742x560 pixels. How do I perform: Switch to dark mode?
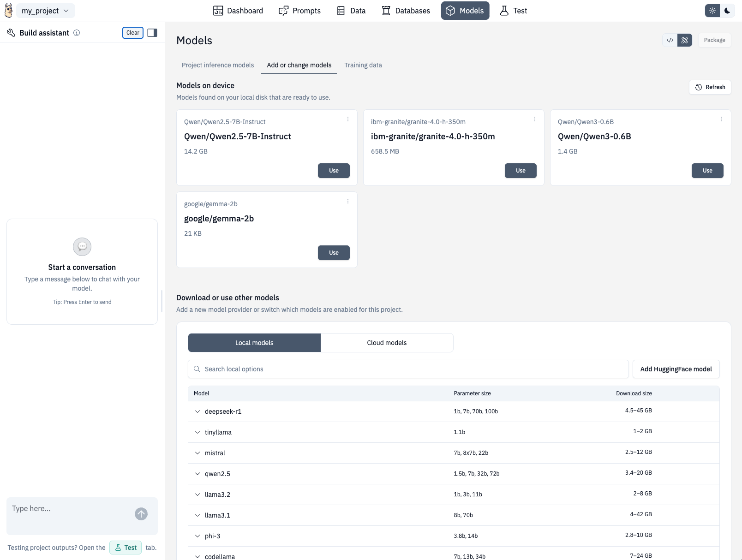pyautogui.click(x=727, y=11)
